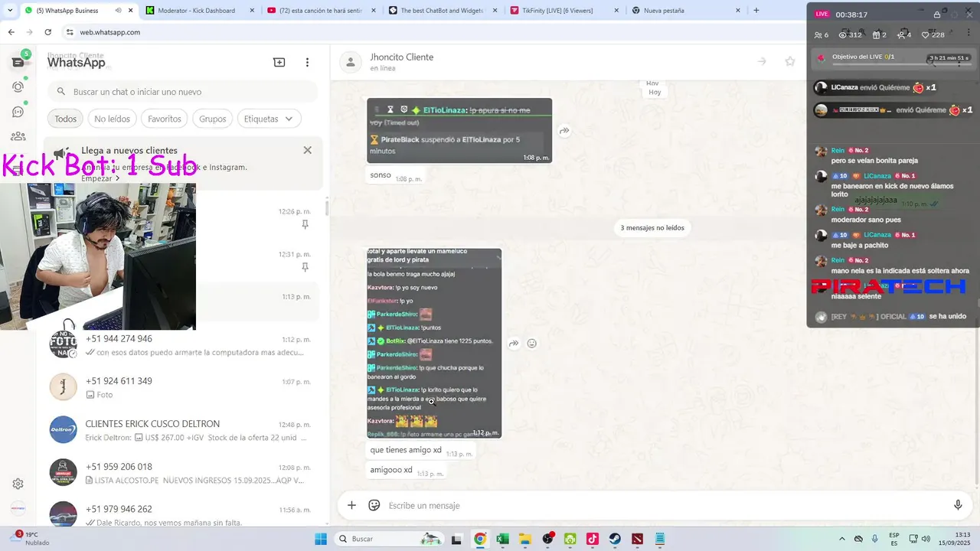This screenshot has height=551, width=980.
Task: Switch to 'The best ChatBot and Widgets' tab
Action: (x=443, y=11)
